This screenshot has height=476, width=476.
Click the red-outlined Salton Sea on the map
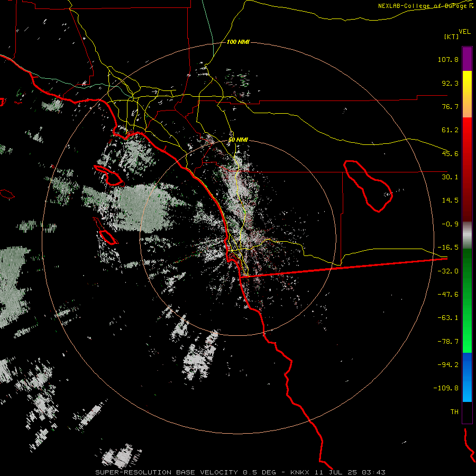[368, 186]
